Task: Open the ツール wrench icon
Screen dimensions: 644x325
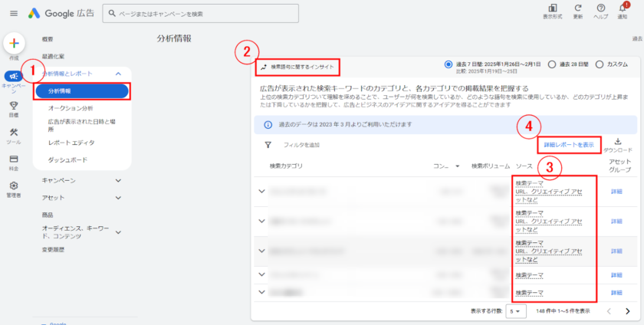Action: 14,133
